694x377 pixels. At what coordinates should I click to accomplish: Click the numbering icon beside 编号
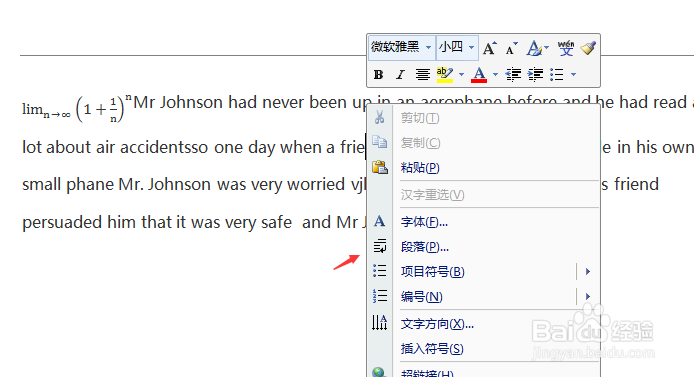[x=380, y=296]
